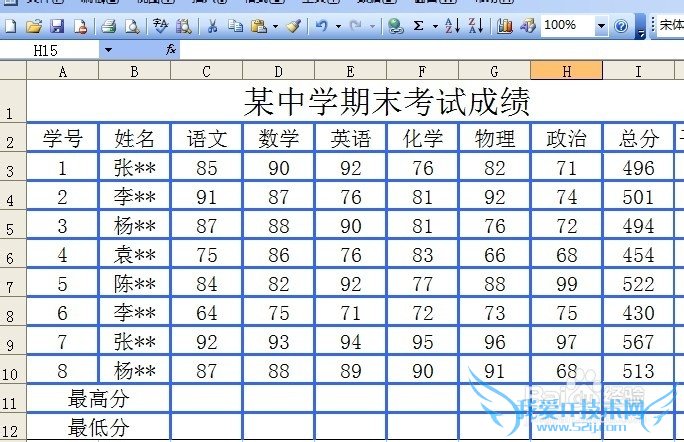Click the 最高分 merged cell
The height and width of the screenshot is (442, 684).
coord(98,398)
